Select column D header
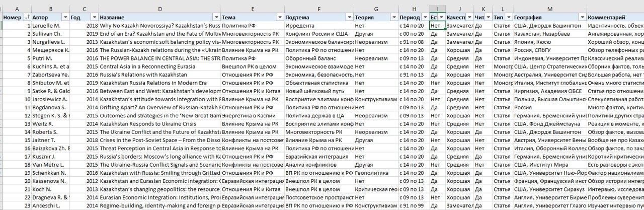Viewport: 644px width, 210px height. click(x=159, y=9)
